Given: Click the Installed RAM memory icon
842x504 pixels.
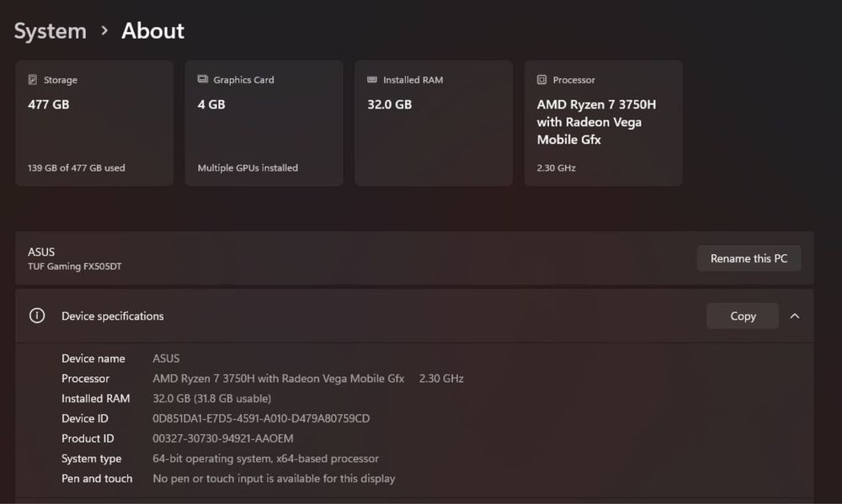Looking at the screenshot, I should [372, 80].
